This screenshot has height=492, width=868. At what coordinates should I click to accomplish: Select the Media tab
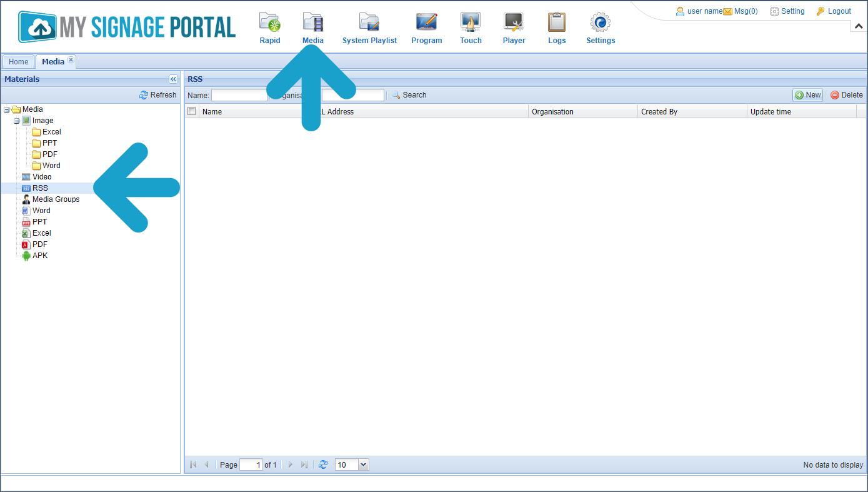[53, 61]
